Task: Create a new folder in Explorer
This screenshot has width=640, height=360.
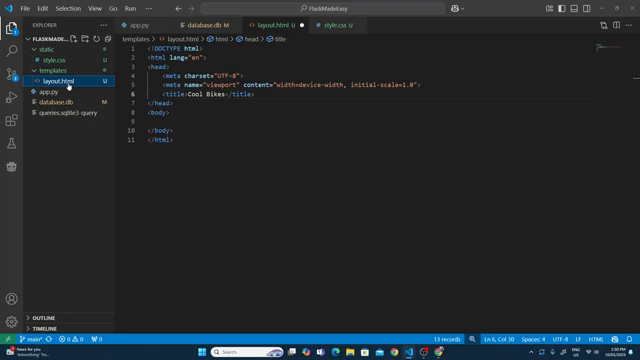Action: pos(85,39)
